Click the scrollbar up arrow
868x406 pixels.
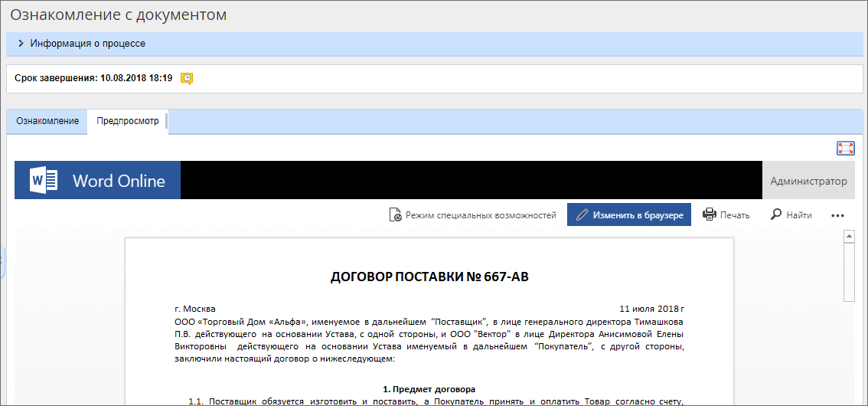(x=849, y=237)
